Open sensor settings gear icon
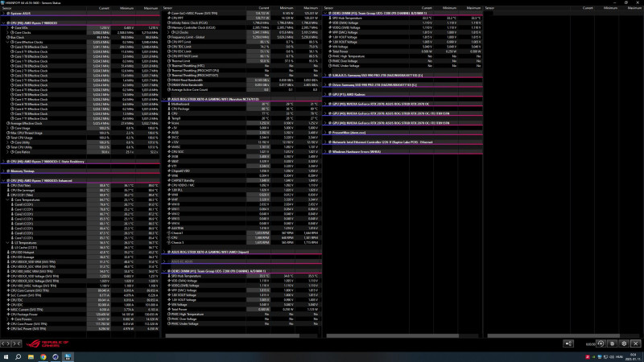644x362 pixels. pyautogui.click(x=625, y=343)
